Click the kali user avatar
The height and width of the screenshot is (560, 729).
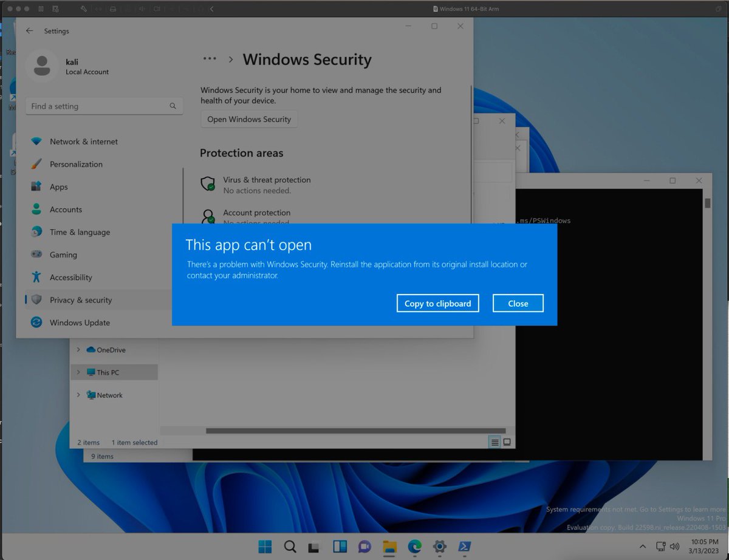pyautogui.click(x=42, y=66)
